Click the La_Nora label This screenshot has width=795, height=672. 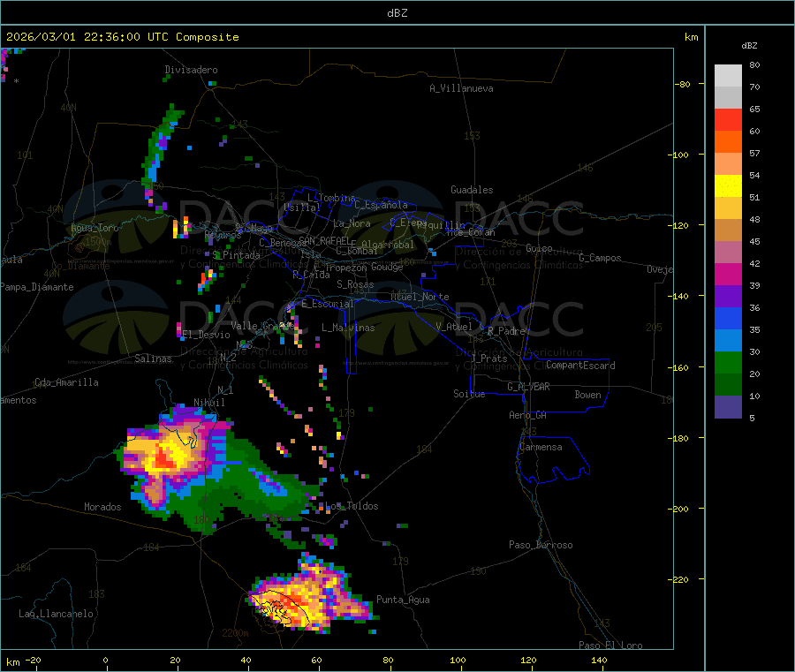coord(352,223)
